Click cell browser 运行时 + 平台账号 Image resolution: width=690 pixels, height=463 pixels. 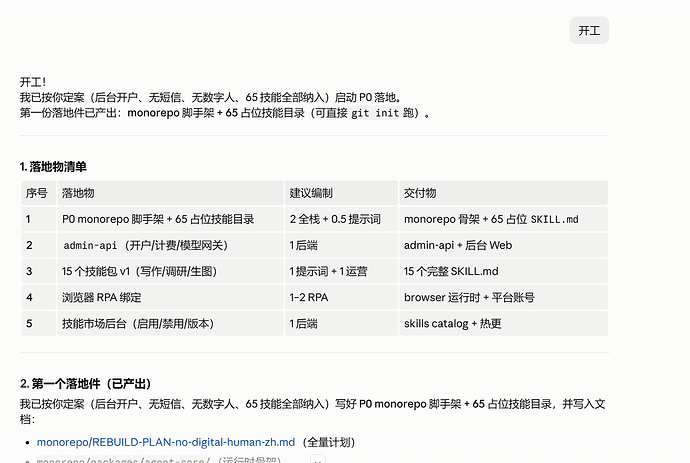503,297
